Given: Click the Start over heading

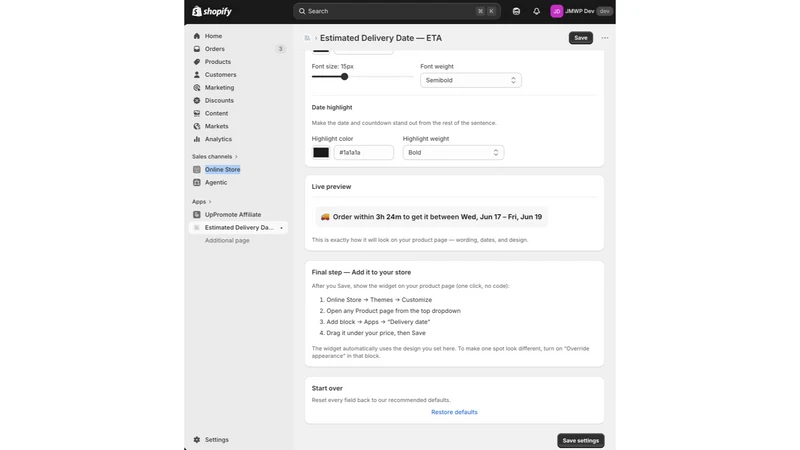Looking at the screenshot, I should click(x=327, y=388).
